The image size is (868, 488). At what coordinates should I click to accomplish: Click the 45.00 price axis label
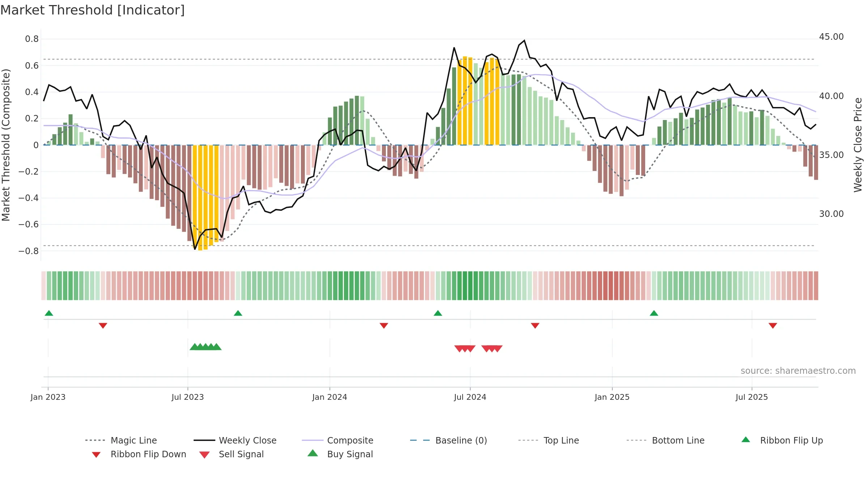click(831, 37)
